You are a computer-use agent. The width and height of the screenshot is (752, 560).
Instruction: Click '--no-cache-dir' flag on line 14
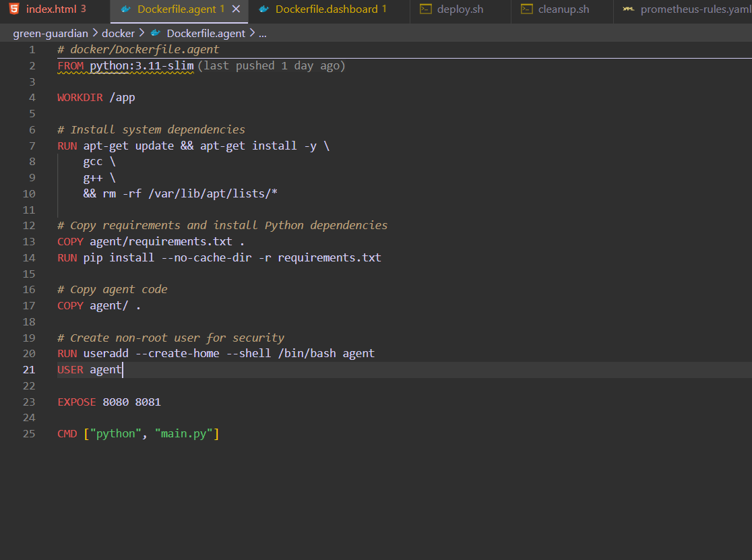click(206, 257)
